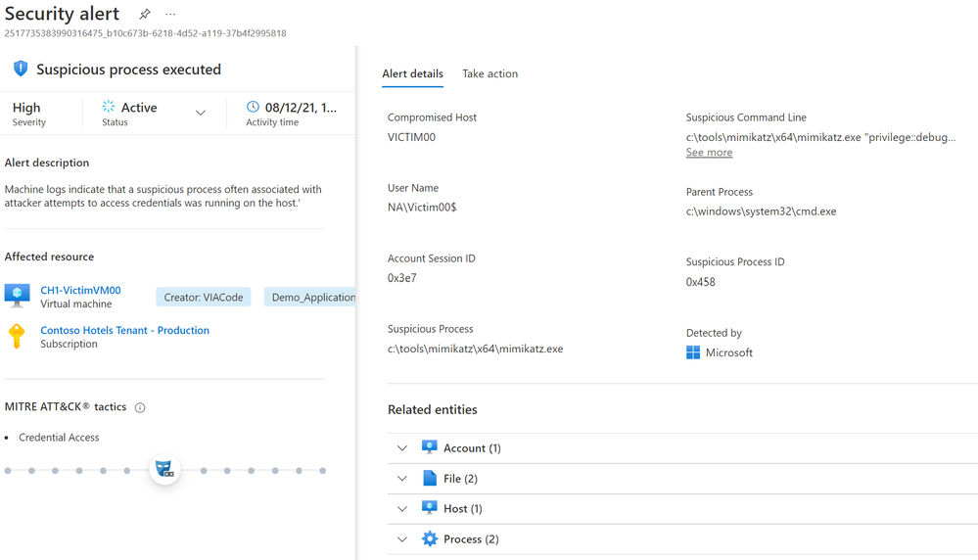
Task: Select the suspicious command line text
Action: tap(820, 137)
